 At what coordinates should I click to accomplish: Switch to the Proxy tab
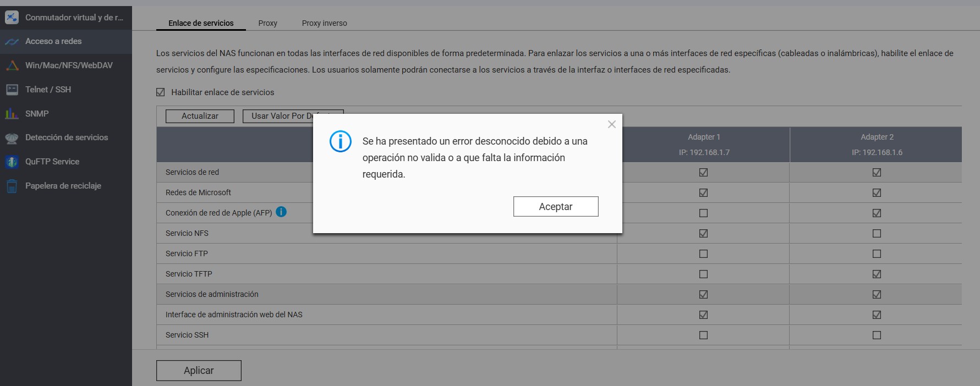[267, 23]
